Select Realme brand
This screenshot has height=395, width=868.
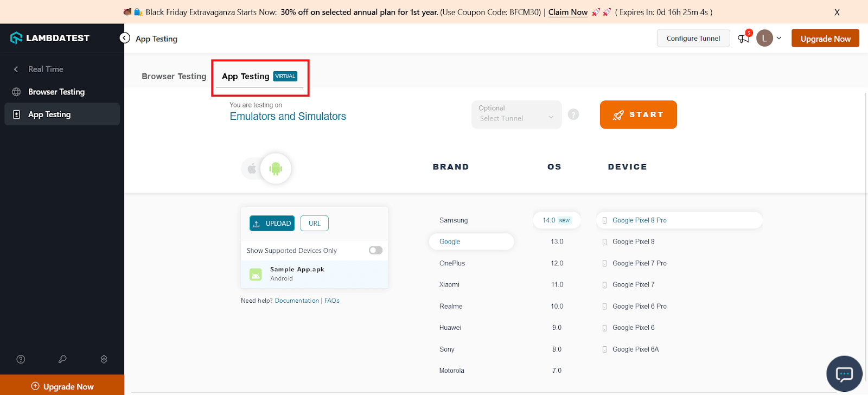451,306
